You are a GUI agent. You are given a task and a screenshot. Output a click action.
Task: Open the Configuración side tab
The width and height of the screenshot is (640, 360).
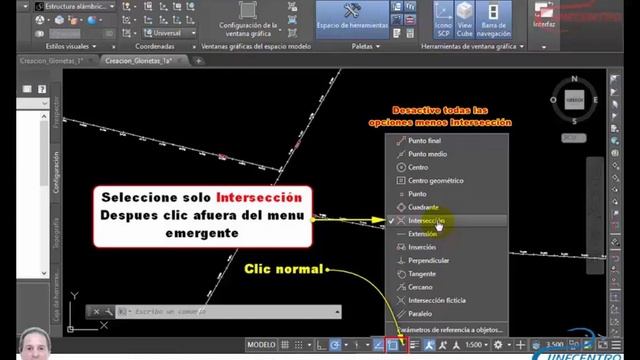coord(56,172)
